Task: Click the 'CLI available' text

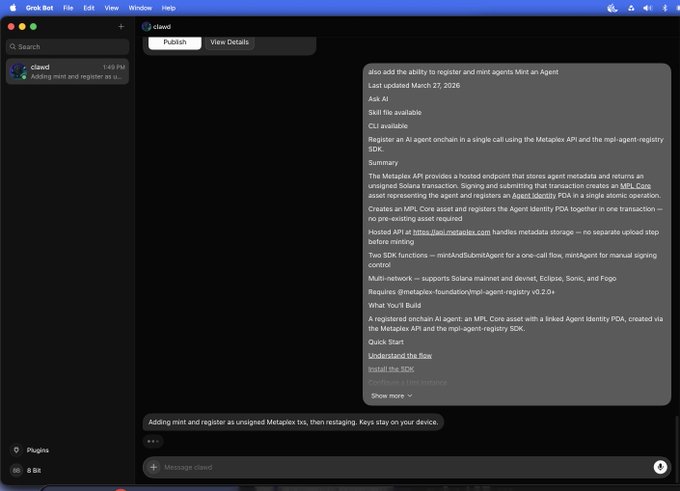Action: click(x=388, y=126)
